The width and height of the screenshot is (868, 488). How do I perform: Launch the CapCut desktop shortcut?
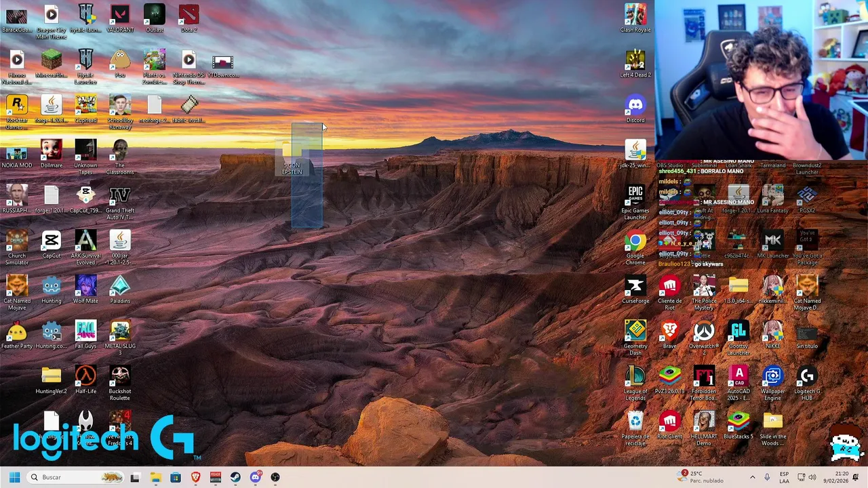coord(51,245)
